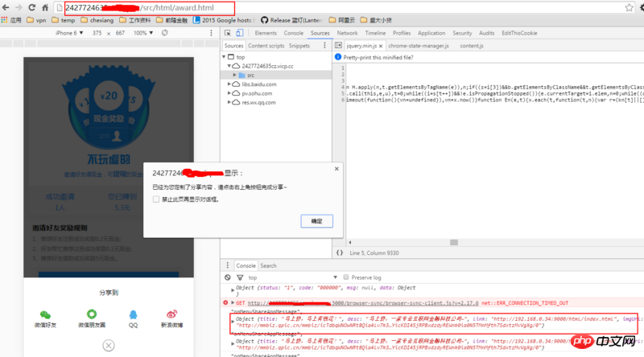Open the vpn bookmark folder
Screen dimensions: 644x357
click(x=36, y=20)
